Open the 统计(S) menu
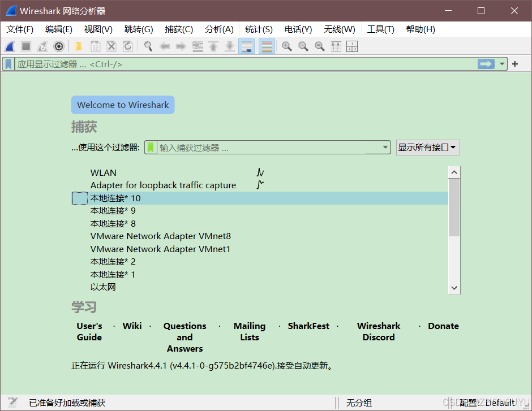Viewport: 532px width, 411px height. [x=259, y=29]
